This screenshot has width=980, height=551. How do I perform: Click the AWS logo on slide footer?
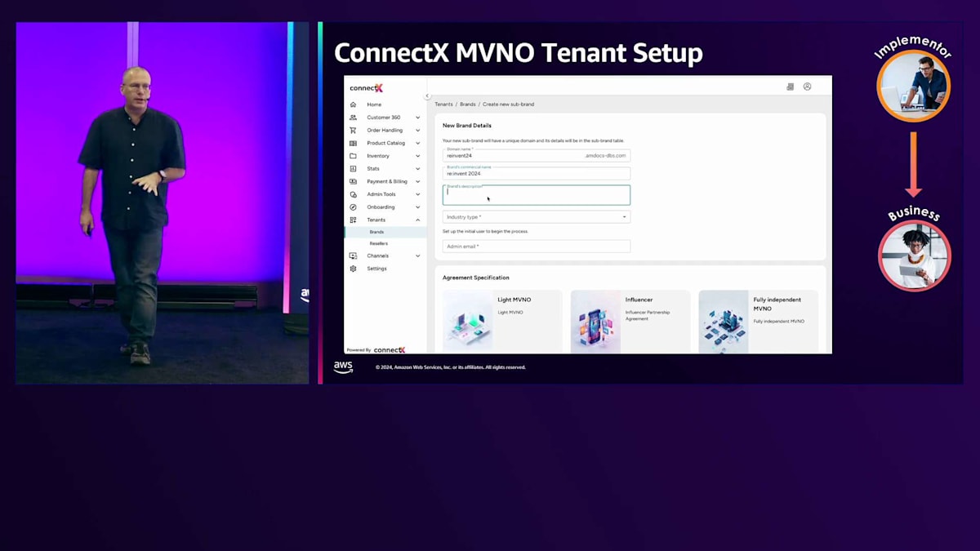(x=343, y=367)
